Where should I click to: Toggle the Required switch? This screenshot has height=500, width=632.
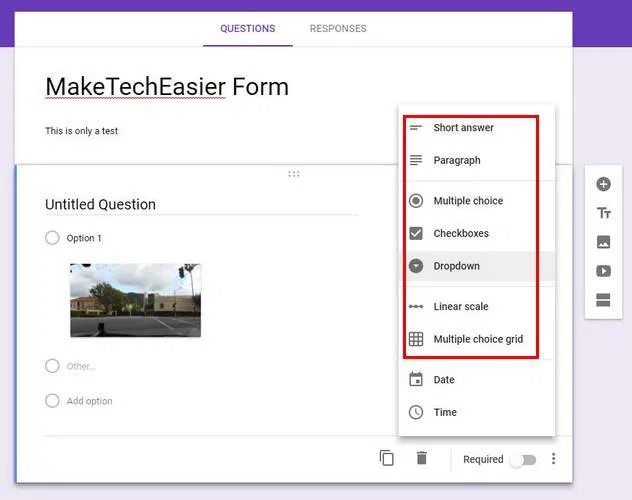click(523, 460)
